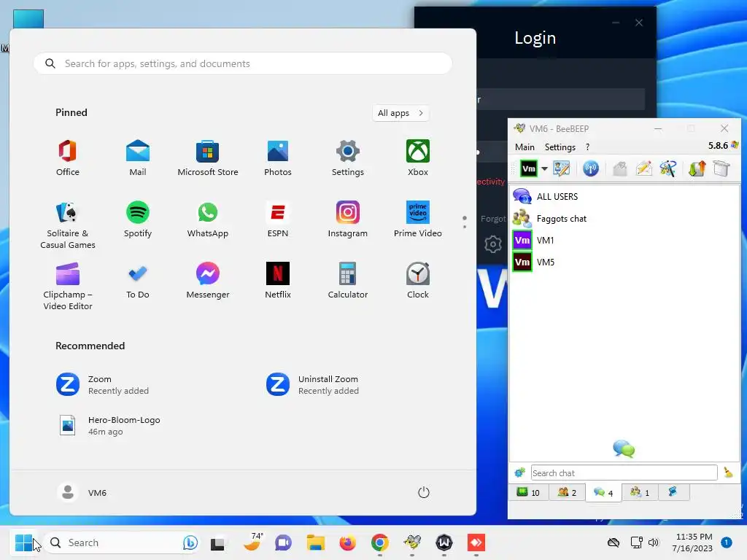Open the Mail pinned app

tap(138, 158)
